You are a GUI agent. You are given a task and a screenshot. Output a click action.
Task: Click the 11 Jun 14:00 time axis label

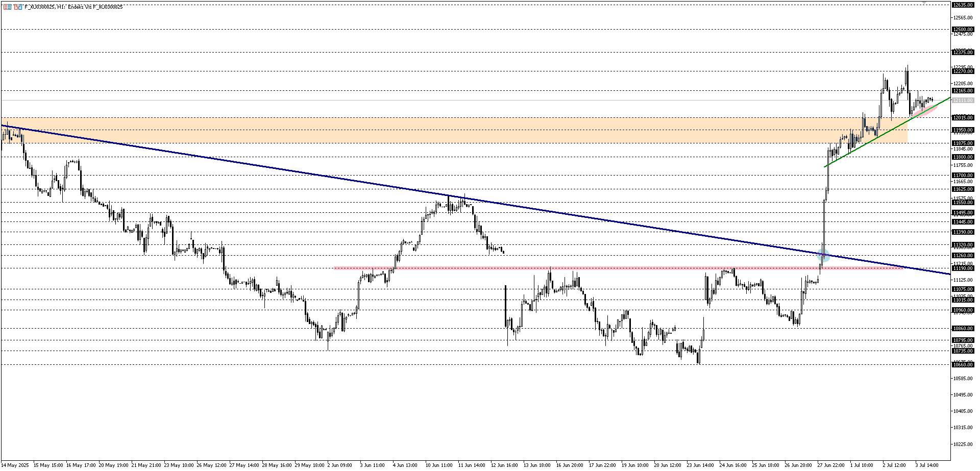(x=472, y=465)
